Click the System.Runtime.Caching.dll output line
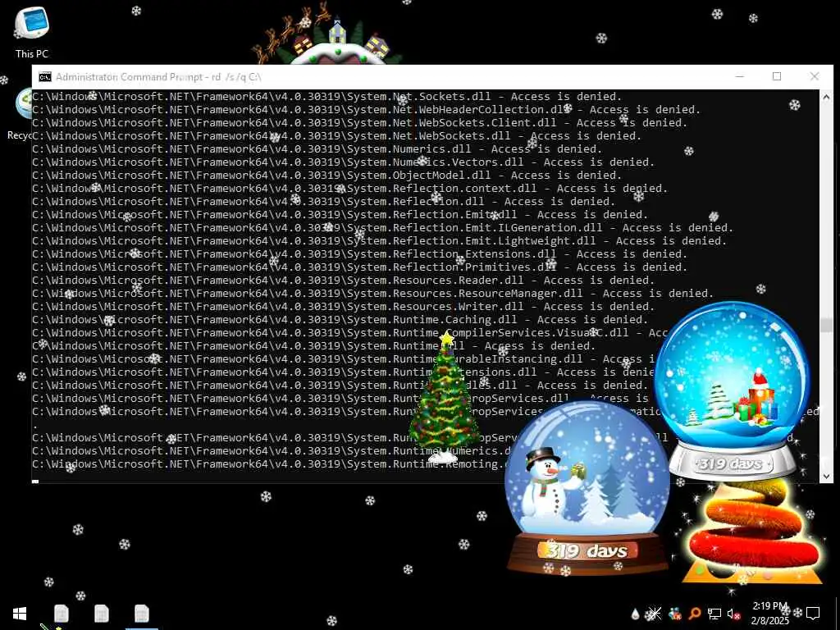This screenshot has width=840, height=630. coord(340,319)
